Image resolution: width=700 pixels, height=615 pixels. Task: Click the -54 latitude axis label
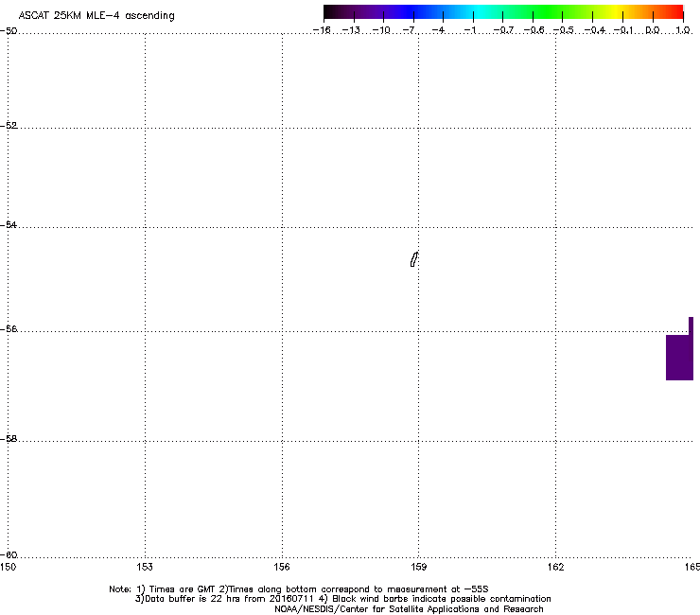pos(9,224)
